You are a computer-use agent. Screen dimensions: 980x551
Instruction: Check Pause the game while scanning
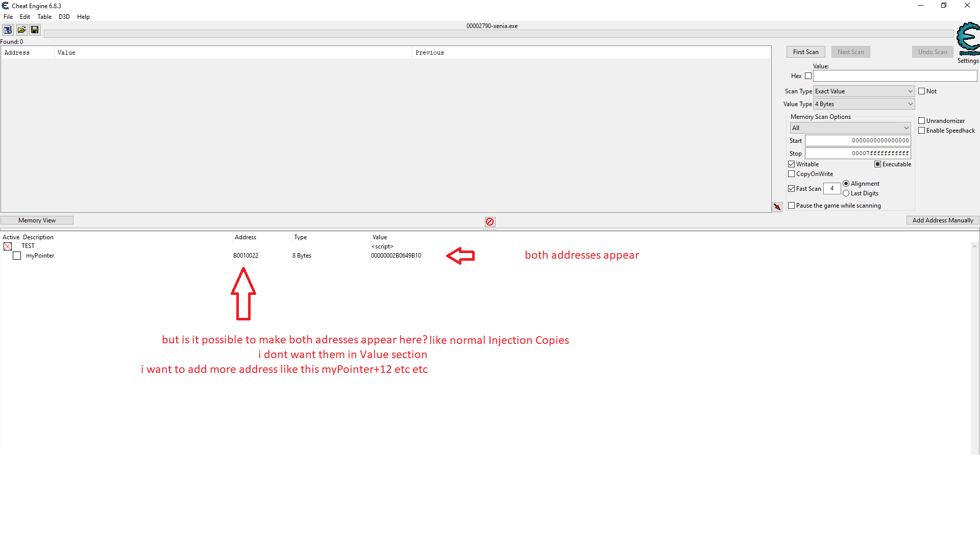792,206
